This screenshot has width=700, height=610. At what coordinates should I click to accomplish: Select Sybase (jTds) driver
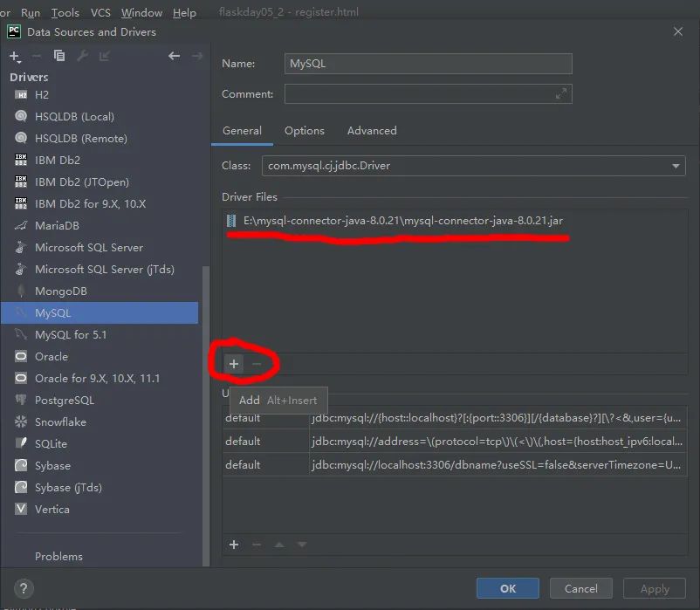(100, 488)
